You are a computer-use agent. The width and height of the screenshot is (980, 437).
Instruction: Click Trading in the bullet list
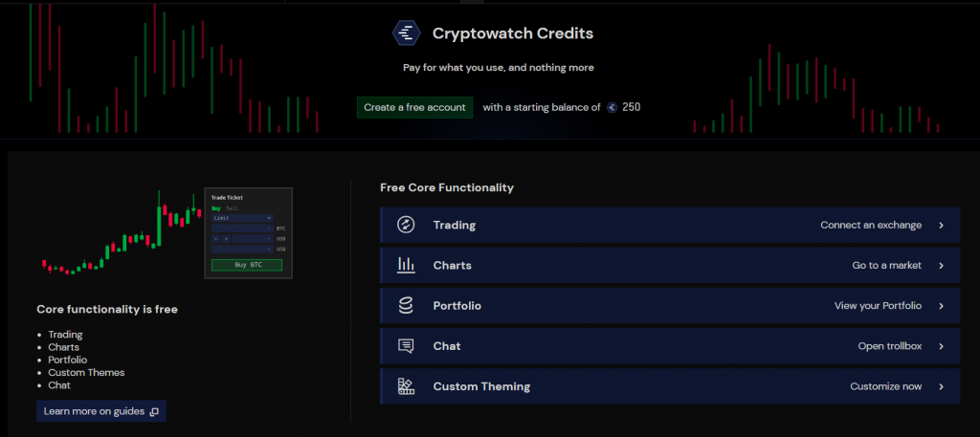[x=65, y=335]
